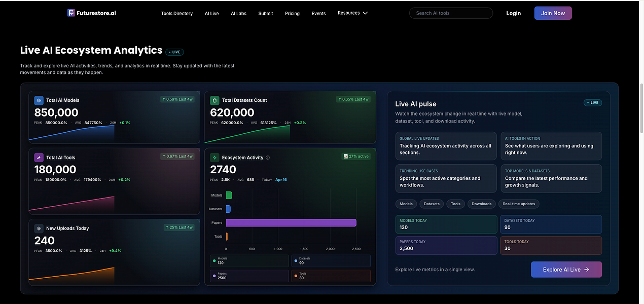
Task: Click the Futurestore.ai logo icon
Action: (71, 13)
